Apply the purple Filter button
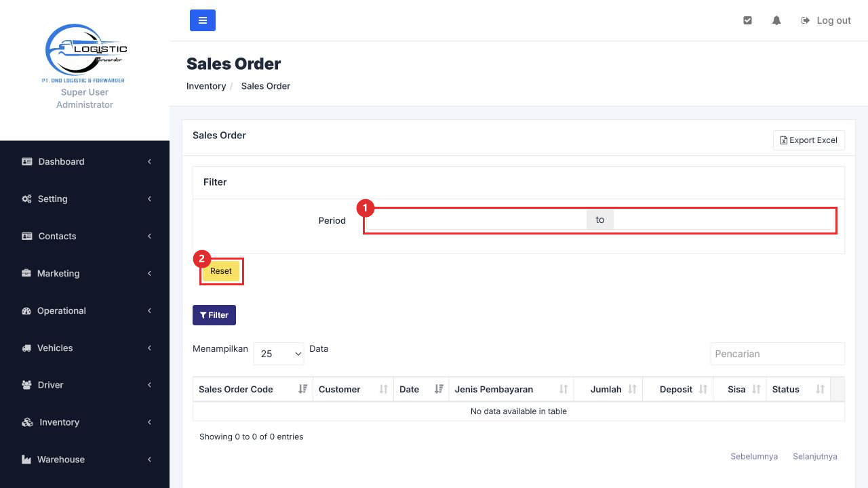Image resolution: width=868 pixels, height=488 pixels. point(214,315)
